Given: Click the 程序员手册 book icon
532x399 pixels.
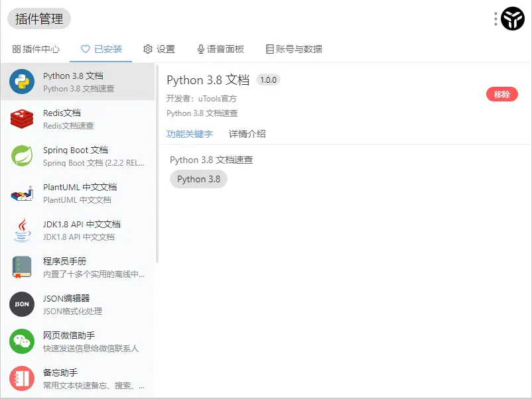Looking at the screenshot, I should 22,267.
